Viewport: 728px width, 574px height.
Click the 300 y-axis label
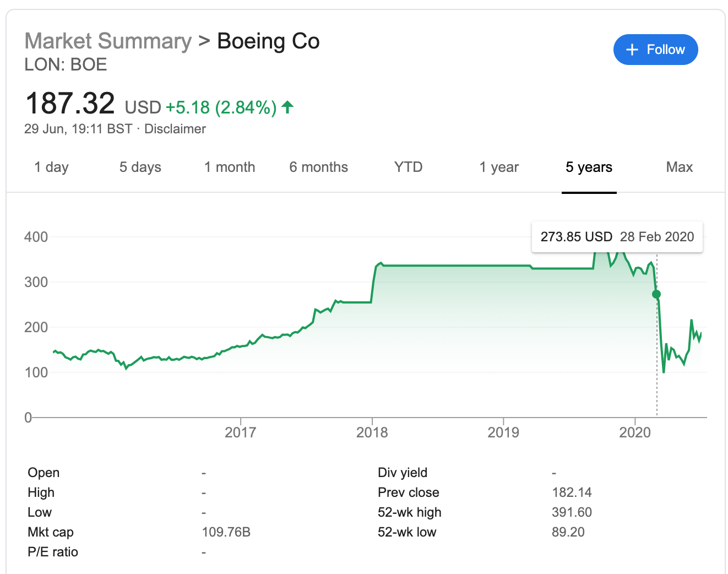point(36,282)
